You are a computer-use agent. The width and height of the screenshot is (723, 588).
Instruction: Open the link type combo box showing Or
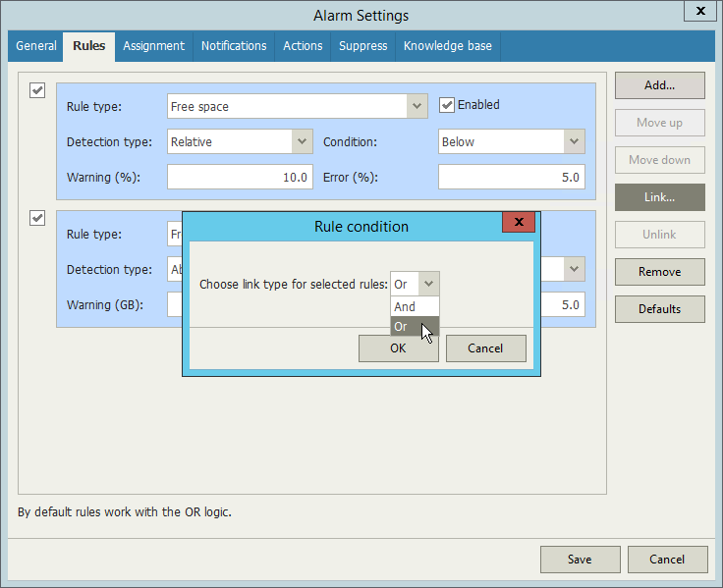pyautogui.click(x=415, y=284)
